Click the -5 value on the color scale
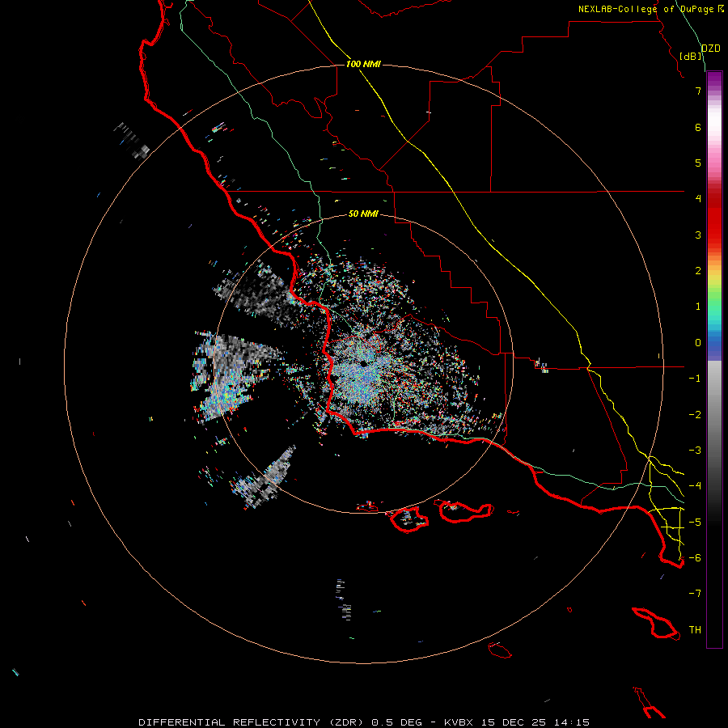This screenshot has height=728, width=728. [695, 523]
